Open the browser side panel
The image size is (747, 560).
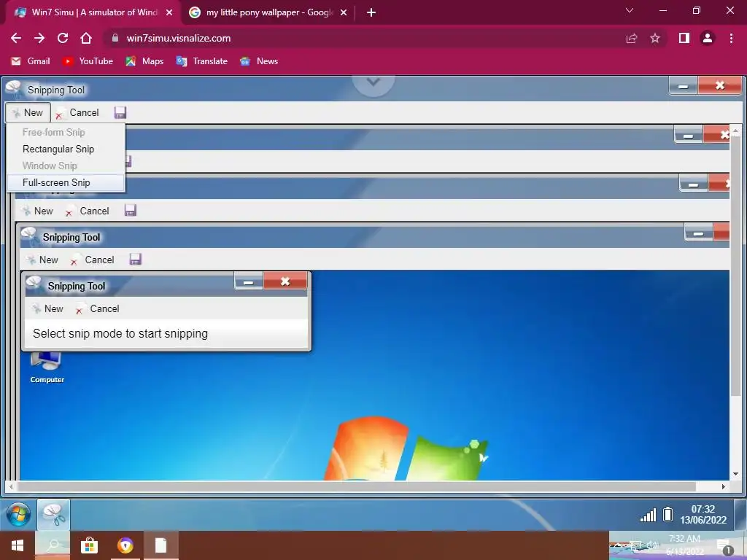pyautogui.click(x=684, y=38)
